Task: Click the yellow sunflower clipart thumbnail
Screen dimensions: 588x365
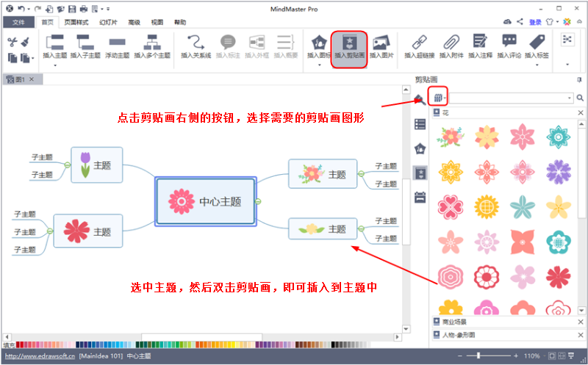Action: 487,206
